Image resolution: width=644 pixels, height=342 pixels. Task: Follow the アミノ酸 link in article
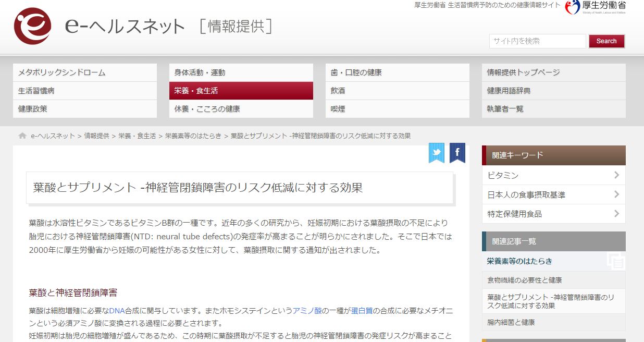307,311
